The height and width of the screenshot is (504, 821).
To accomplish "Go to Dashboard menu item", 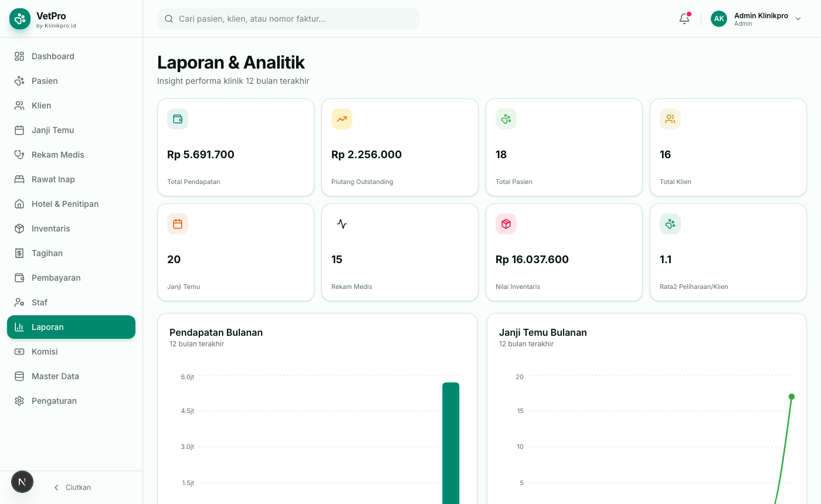I will pos(71,56).
